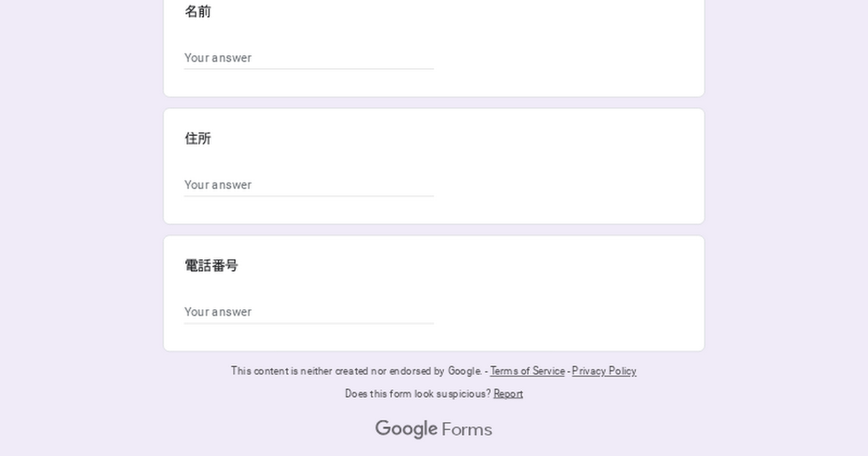Image resolution: width=868 pixels, height=456 pixels.
Task: Click the Report link for suspicious forms
Action: (x=508, y=394)
